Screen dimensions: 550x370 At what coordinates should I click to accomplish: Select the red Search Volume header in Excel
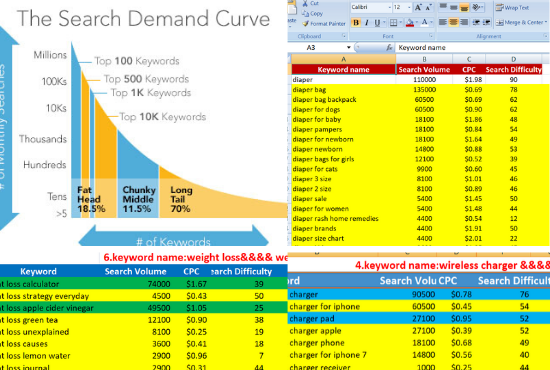pyautogui.click(x=424, y=69)
